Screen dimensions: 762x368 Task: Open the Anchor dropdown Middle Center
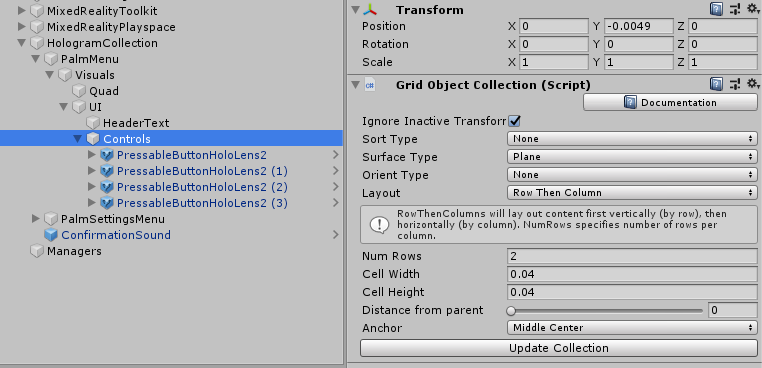[x=632, y=328]
